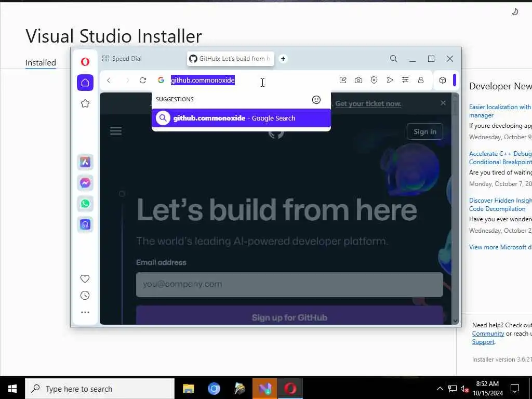Open the Opera logo menu
532x399 pixels.
(85, 62)
